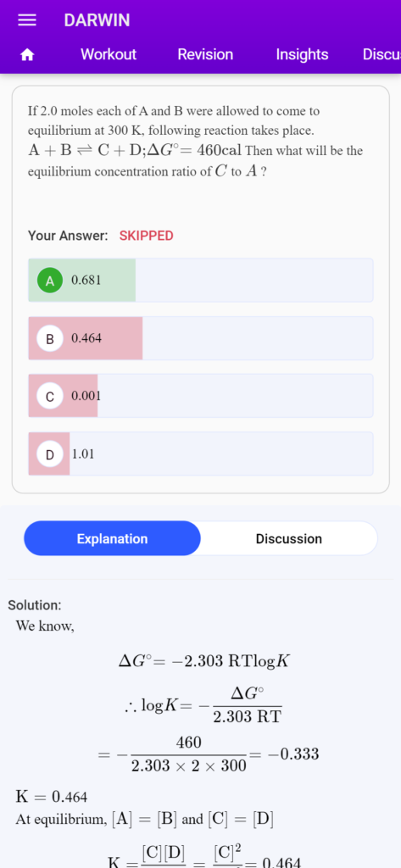
Task: Click answer row showing 0.464
Action: (200, 338)
